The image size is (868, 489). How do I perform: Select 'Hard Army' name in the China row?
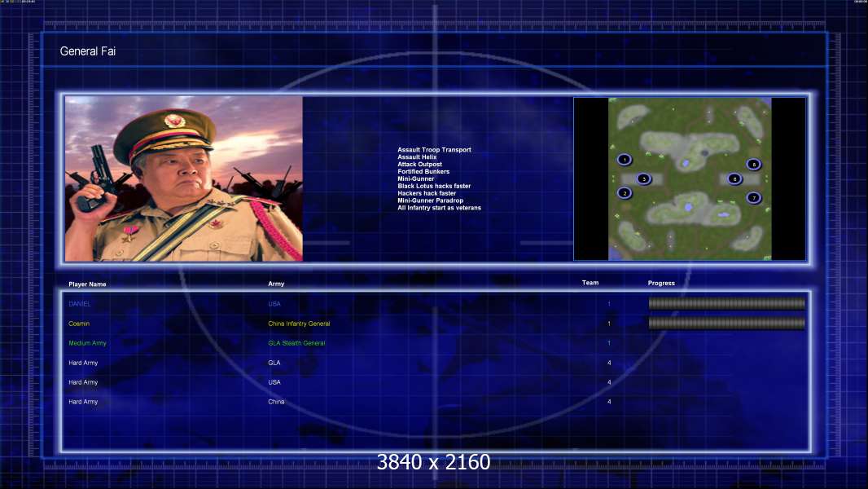coord(83,402)
